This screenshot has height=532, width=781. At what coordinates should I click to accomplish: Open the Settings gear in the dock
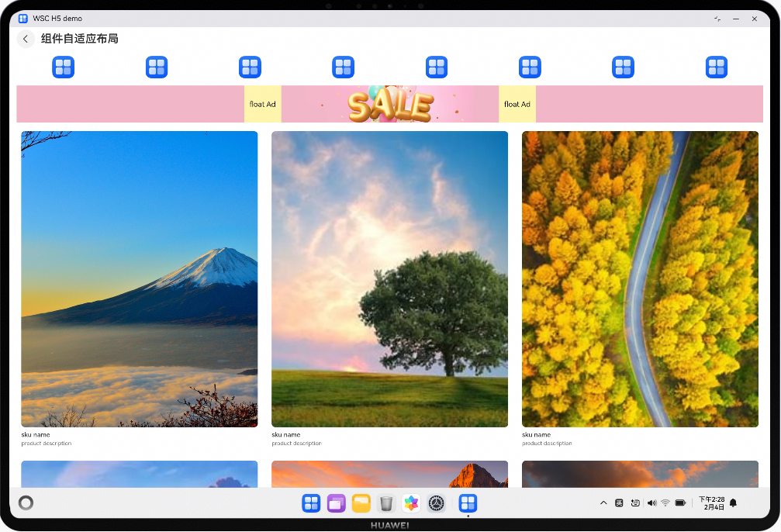pos(437,503)
